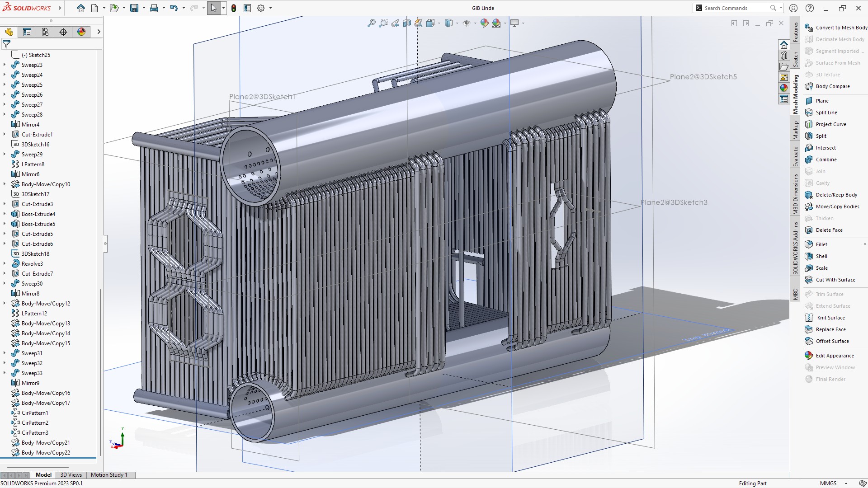Click the Zoom to Fit icon
This screenshot has width=868, height=488.
tap(371, 23)
